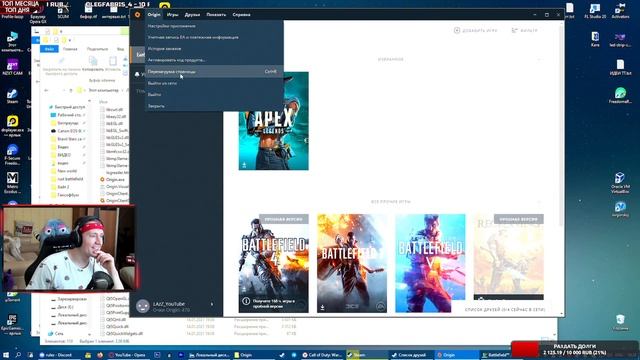Select Быстрый доступ in Explorer tree
The image size is (640, 360).
click(x=67, y=107)
